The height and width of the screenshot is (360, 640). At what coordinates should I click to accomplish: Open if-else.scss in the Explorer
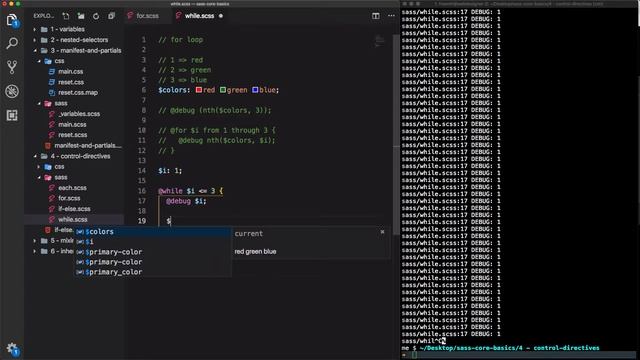[73, 209]
